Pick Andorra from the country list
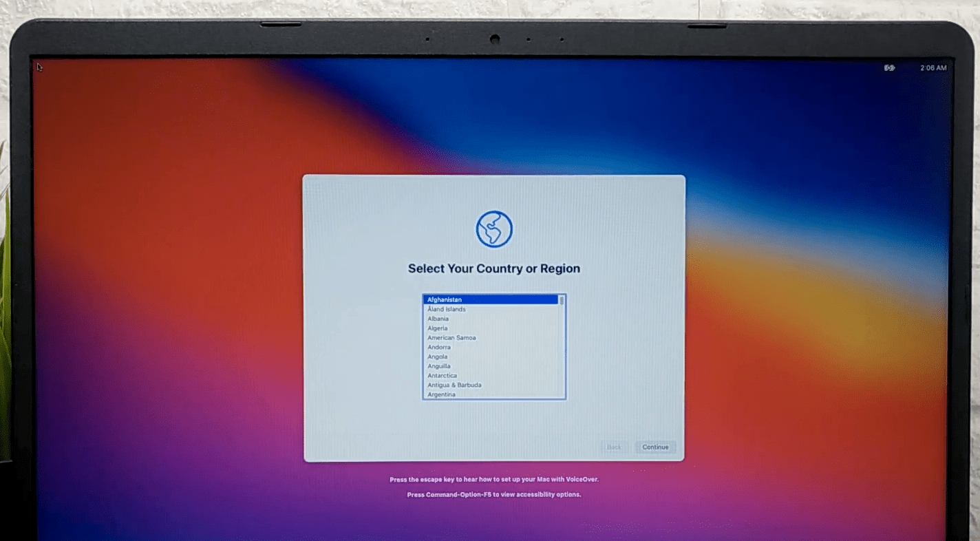Screen dimensions: 980x541 coord(491,348)
